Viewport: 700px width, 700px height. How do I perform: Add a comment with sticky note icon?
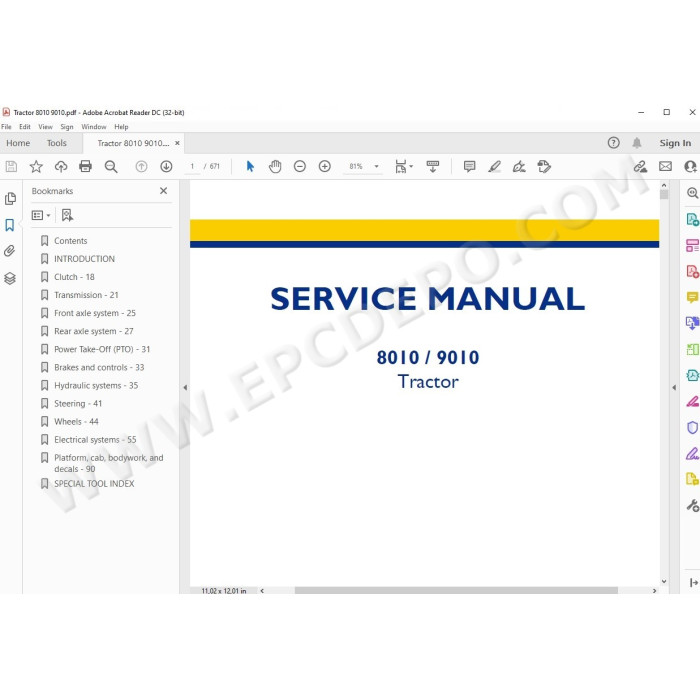click(469, 167)
